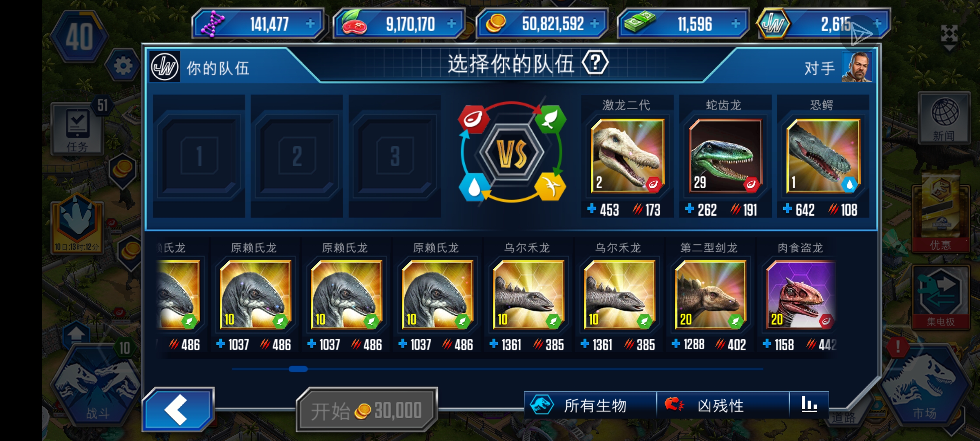The width and height of the screenshot is (980, 441).
Task: Select empty team slot 3
Action: tap(394, 156)
